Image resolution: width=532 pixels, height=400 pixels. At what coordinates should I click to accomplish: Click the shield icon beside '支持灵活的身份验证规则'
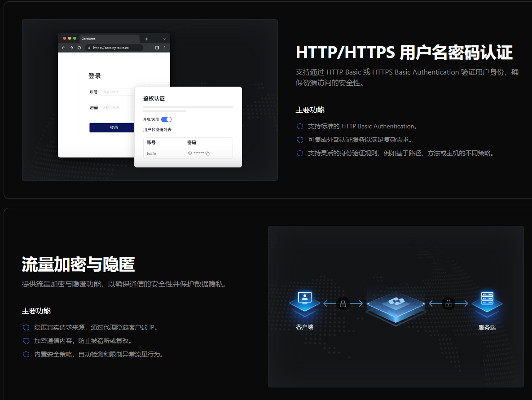[300, 154]
